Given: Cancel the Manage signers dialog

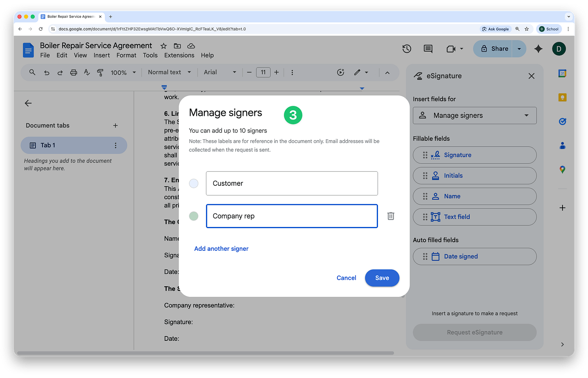Looking at the screenshot, I should click(346, 278).
